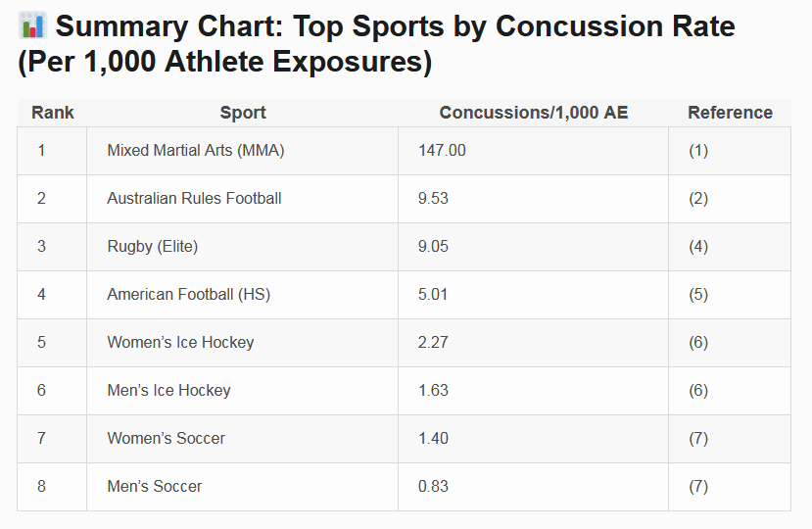Image resolution: width=812 pixels, height=529 pixels.
Task: Click the Rank column header
Action: 52,113
